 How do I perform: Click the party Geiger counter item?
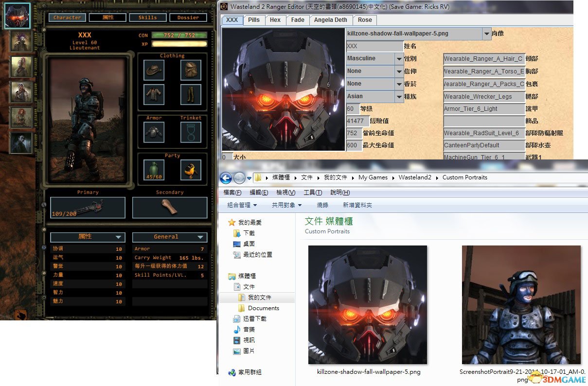coord(191,170)
